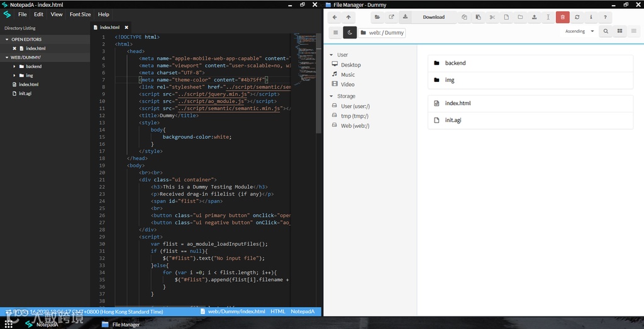Screen dimensions: 644x329
Task: Open the File menu in NotepadA
Action: (x=22, y=14)
